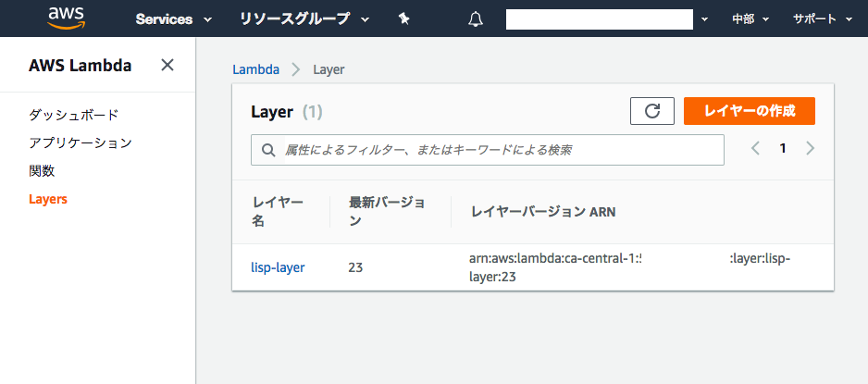This screenshot has height=384, width=868.
Task: Go to next page arrow
Action: click(811, 148)
